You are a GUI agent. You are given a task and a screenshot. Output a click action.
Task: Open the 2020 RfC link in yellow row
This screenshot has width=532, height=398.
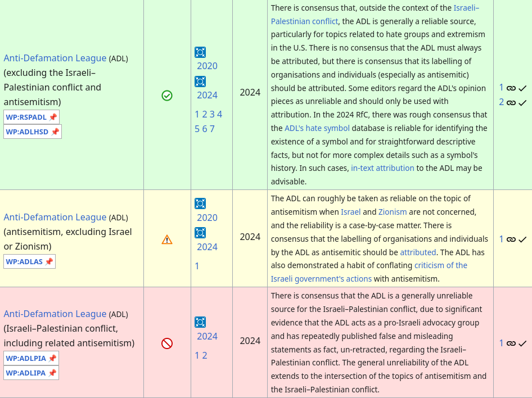(208, 218)
